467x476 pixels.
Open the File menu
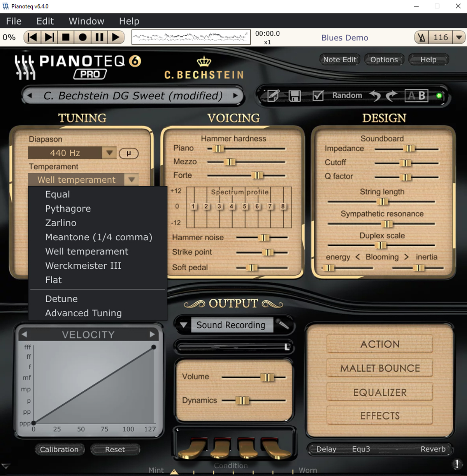coord(14,21)
